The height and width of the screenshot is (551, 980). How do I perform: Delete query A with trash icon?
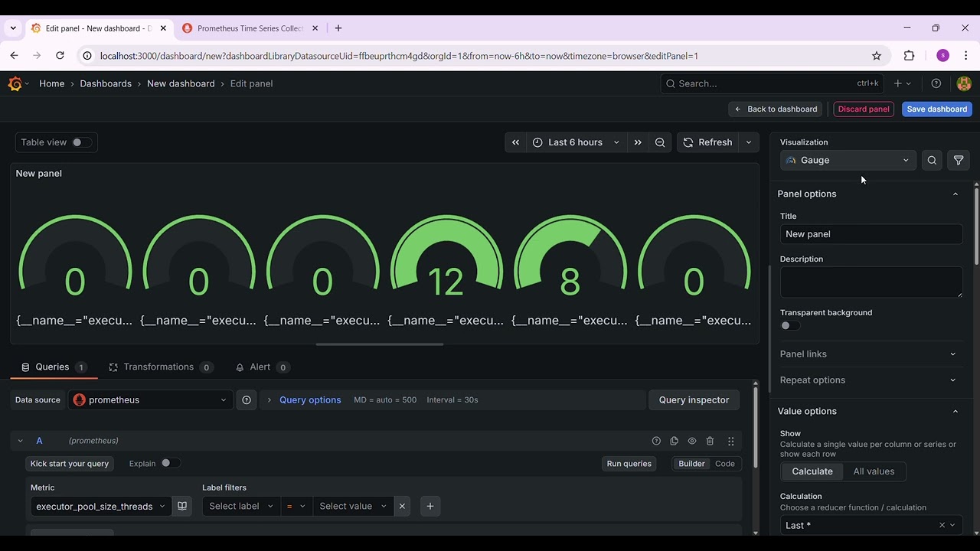[x=710, y=441]
